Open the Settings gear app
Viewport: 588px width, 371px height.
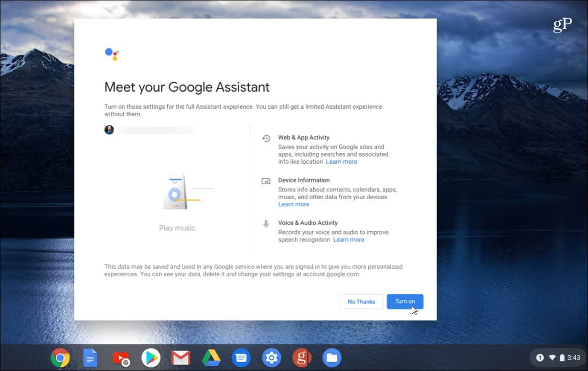click(x=271, y=358)
